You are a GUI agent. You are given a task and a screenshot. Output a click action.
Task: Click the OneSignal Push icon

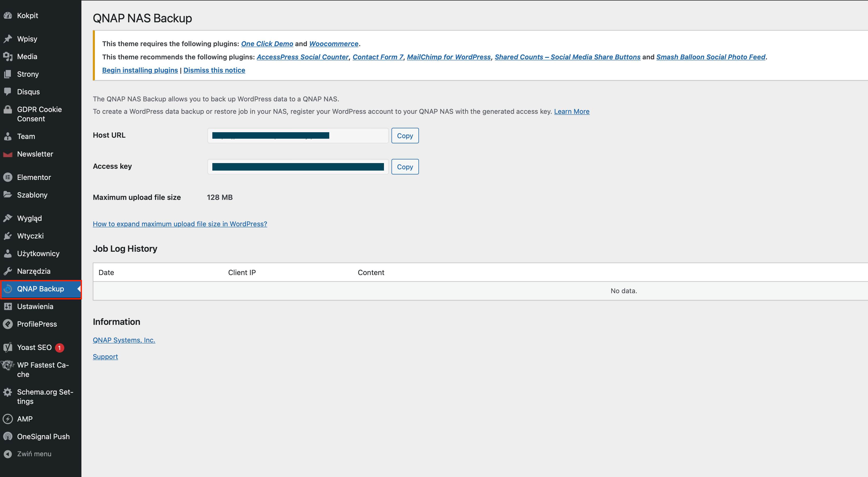(8, 437)
